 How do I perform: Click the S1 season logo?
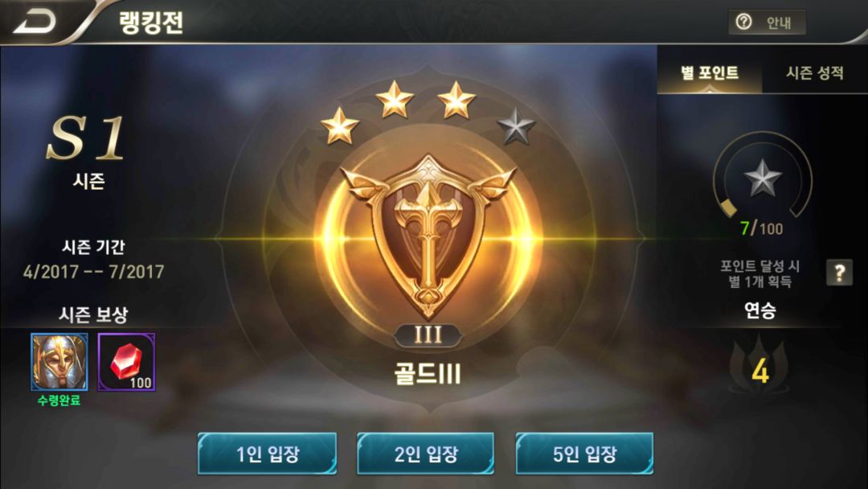86,138
